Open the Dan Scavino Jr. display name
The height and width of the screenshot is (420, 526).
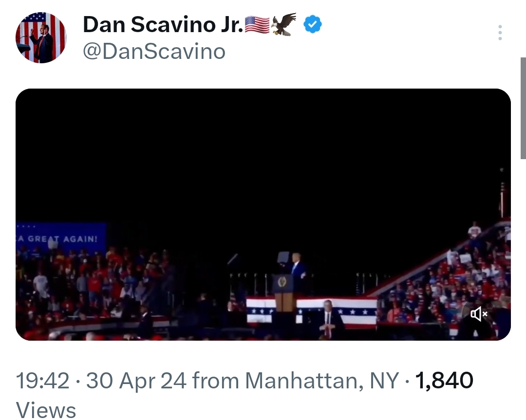pyautogui.click(x=163, y=24)
